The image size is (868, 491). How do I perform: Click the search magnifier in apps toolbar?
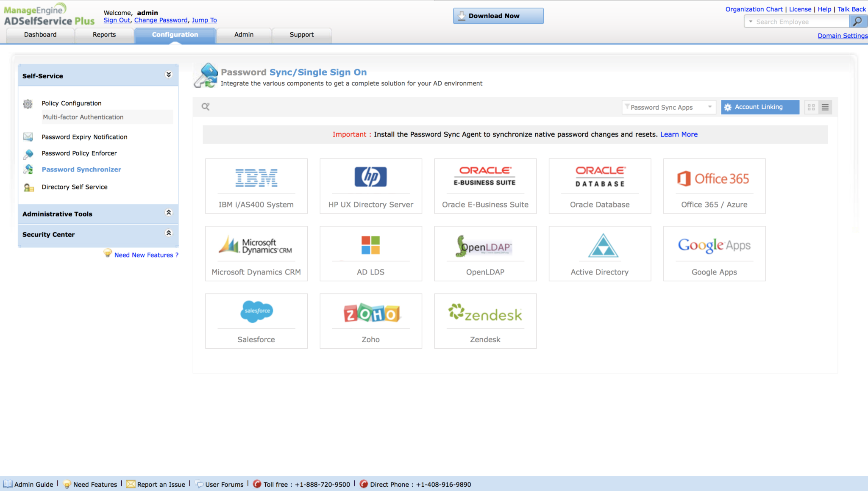tap(206, 107)
